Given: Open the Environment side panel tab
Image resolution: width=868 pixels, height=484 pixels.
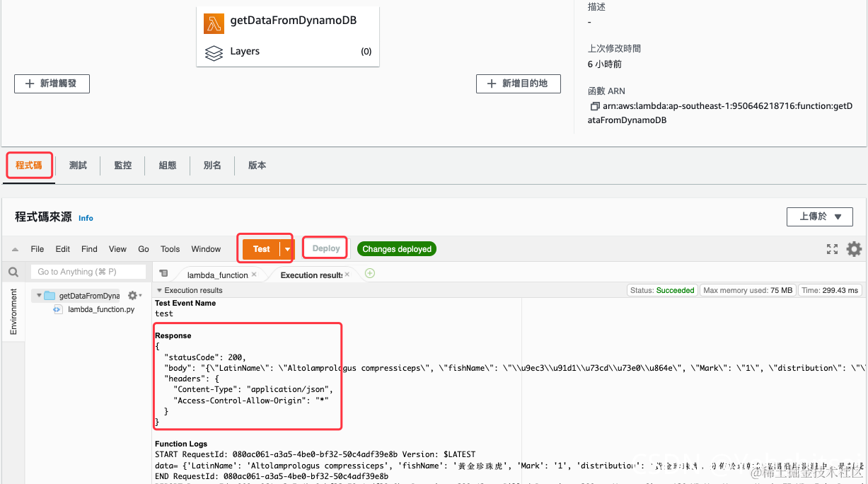Looking at the screenshot, I should (13, 311).
